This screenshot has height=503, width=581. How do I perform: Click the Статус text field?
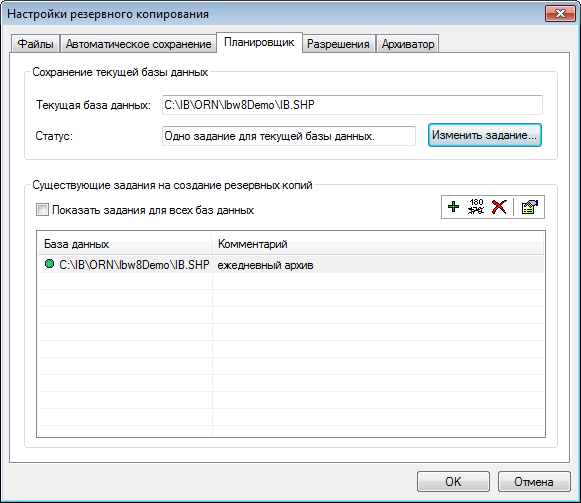[289, 136]
